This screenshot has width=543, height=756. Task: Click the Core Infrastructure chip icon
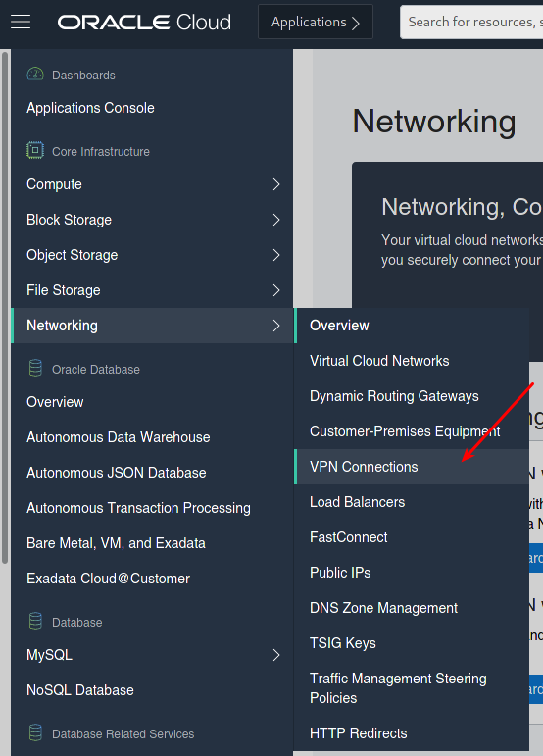click(35, 150)
